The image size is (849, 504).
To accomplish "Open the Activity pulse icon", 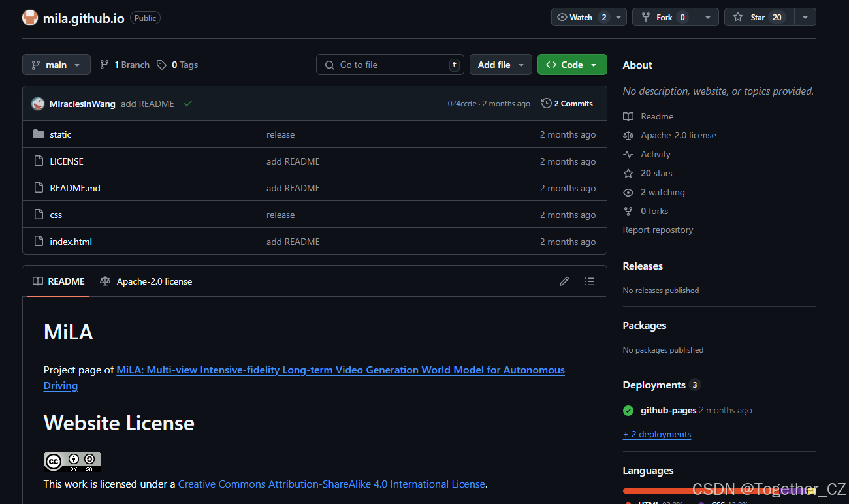I will pos(628,154).
